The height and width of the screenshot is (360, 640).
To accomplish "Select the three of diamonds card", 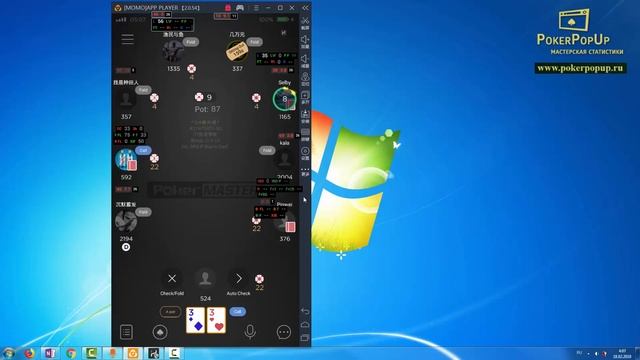I will pos(196,320).
